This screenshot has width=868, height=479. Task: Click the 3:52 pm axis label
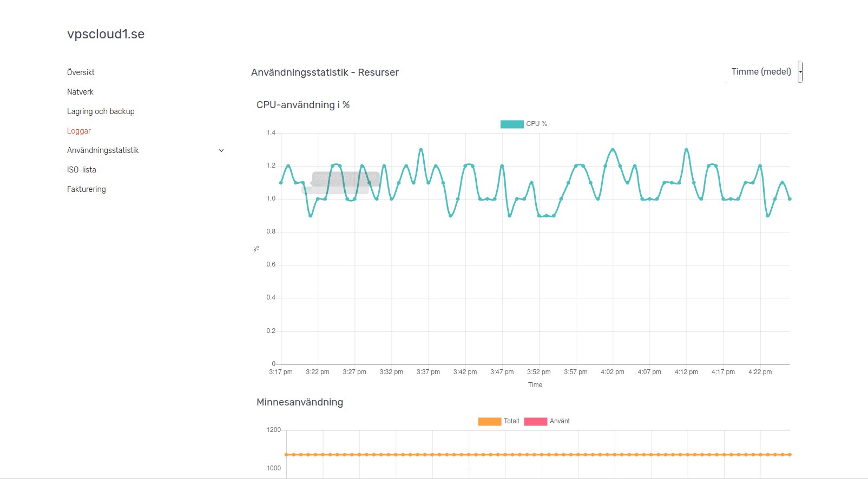539,372
